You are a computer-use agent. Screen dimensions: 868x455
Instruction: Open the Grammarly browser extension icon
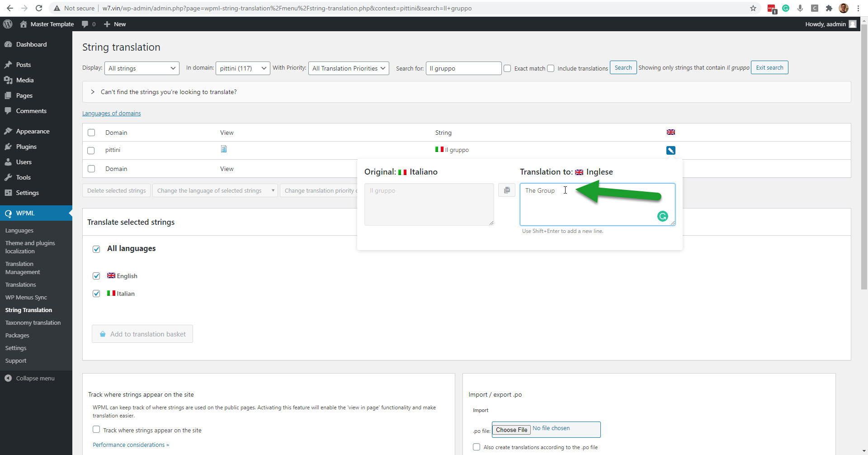(x=786, y=8)
